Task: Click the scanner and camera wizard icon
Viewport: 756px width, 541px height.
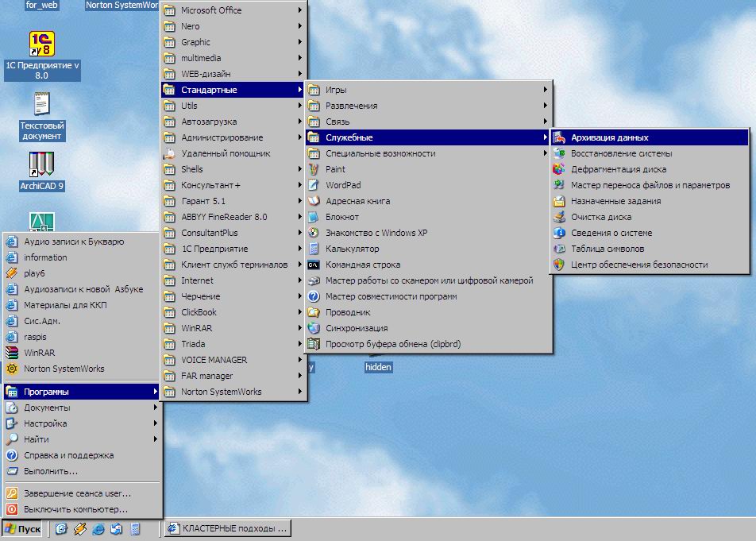Action: pos(314,280)
